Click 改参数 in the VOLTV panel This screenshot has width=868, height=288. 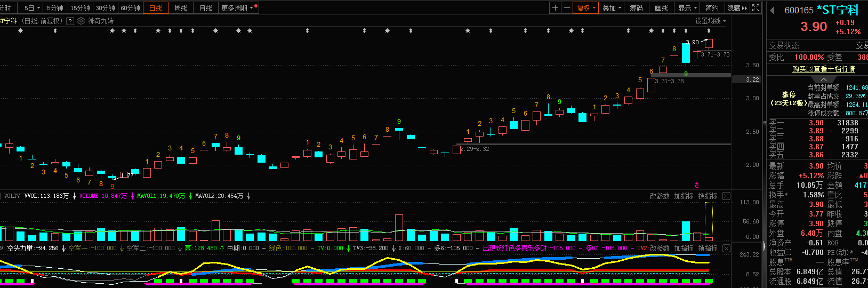point(660,196)
